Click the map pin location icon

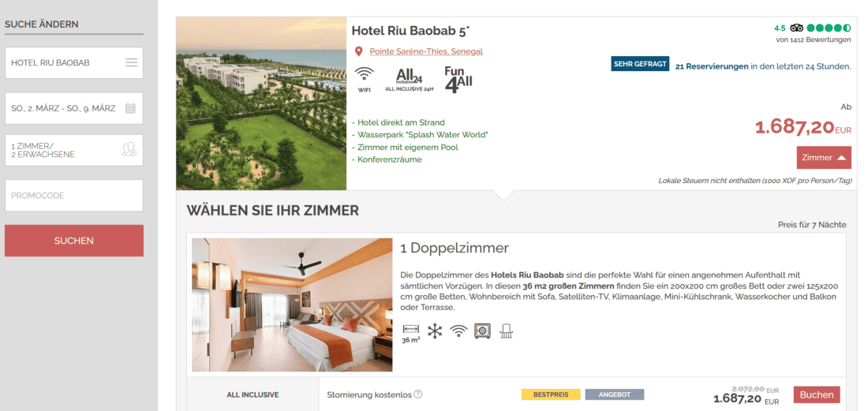pos(359,51)
